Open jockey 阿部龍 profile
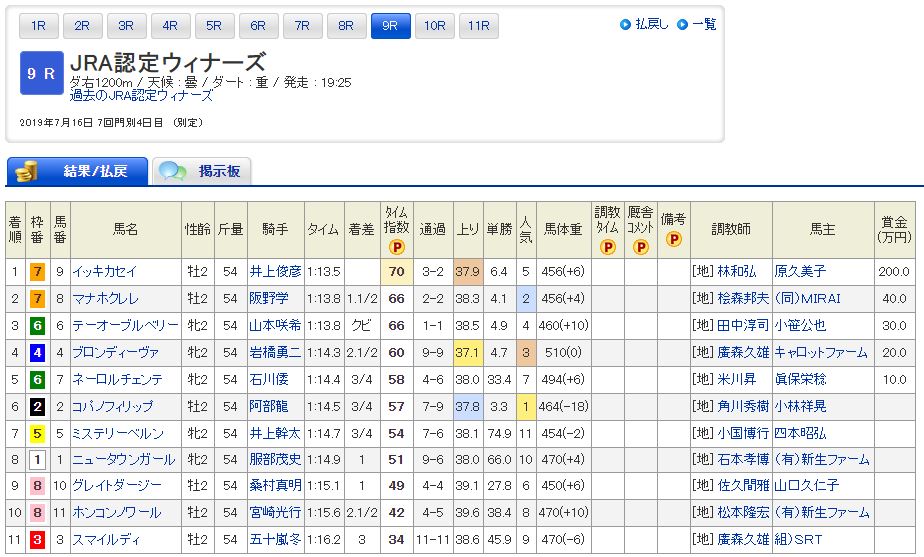 269,407
